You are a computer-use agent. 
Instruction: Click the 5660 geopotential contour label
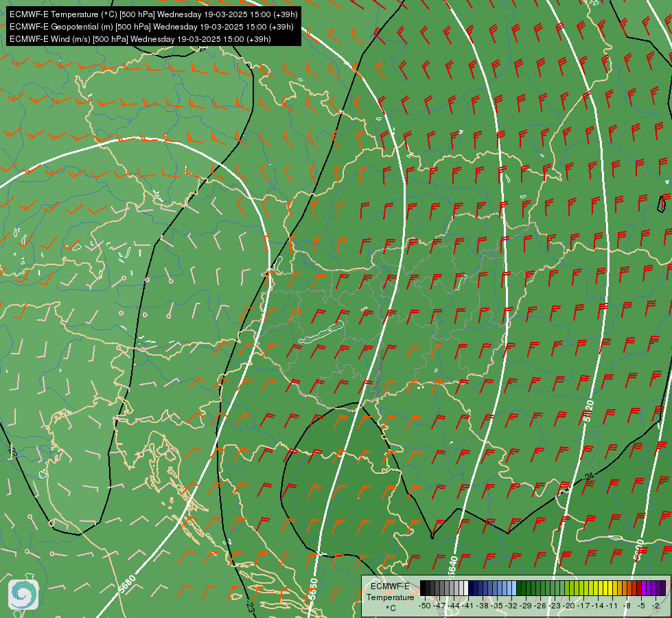313,590
